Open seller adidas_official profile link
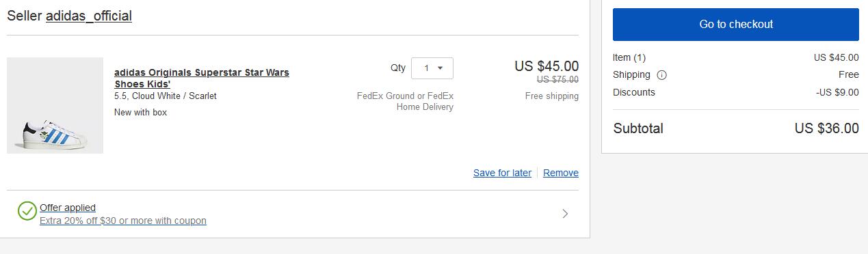868x254 pixels. coord(89,16)
